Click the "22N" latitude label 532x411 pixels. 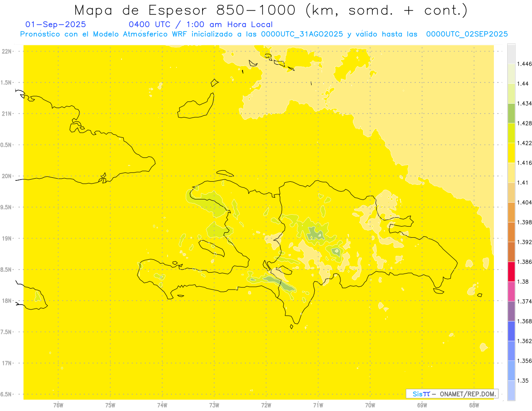(7, 51)
